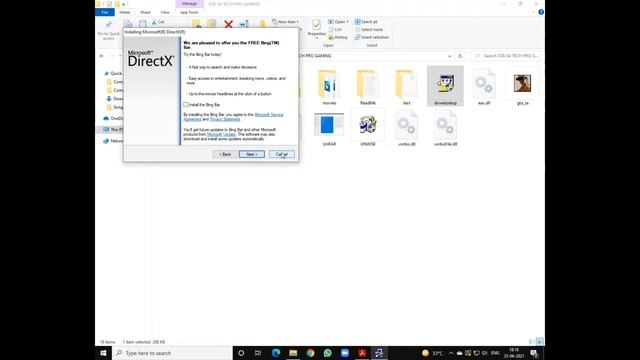Open Cortana from the taskbar
The image size is (640, 360).
[241, 353]
